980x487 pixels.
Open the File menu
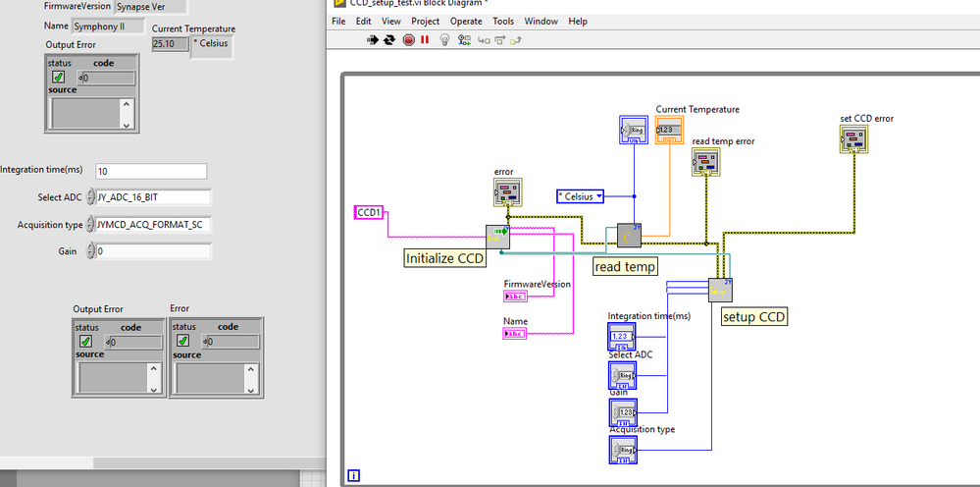coord(338,22)
